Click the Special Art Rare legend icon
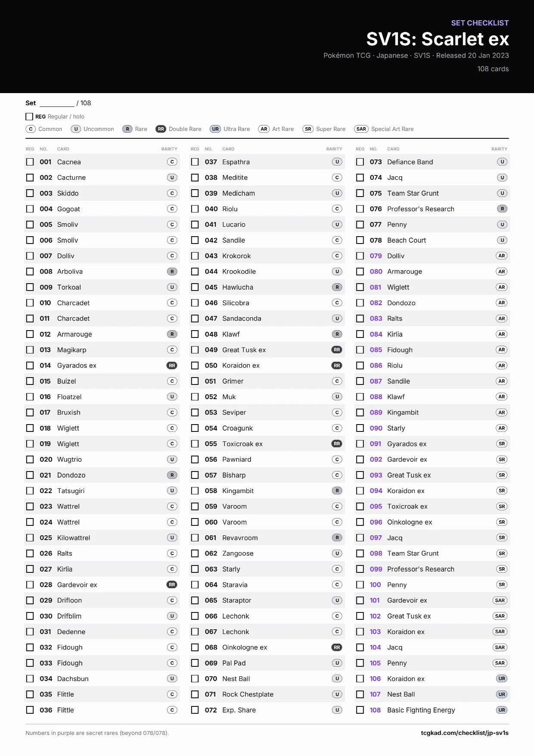The height and width of the screenshot is (756, 534). click(x=361, y=129)
